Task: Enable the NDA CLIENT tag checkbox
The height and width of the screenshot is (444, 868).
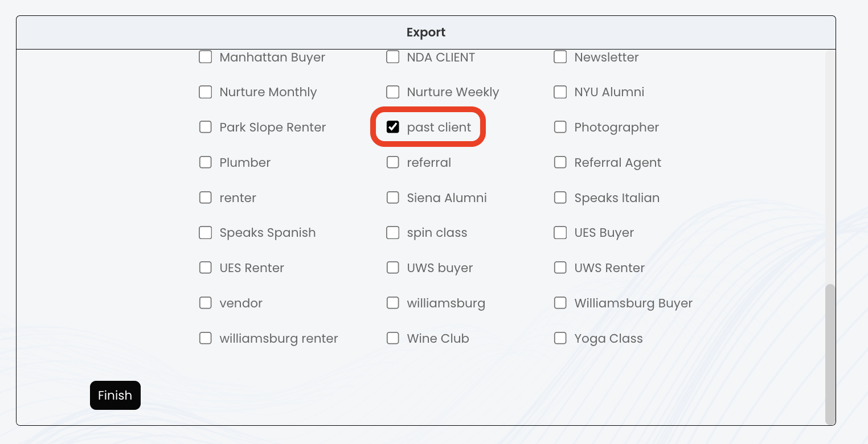Action: [x=393, y=57]
